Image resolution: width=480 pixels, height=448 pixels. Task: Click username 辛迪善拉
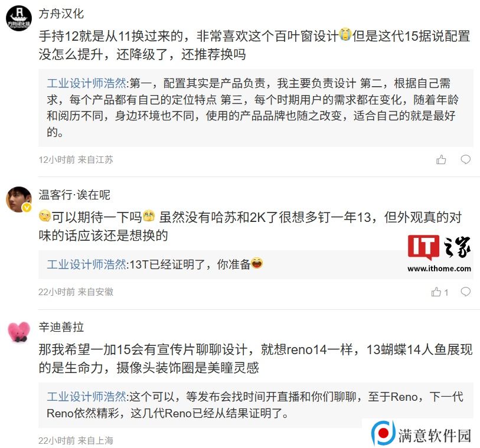tap(61, 327)
